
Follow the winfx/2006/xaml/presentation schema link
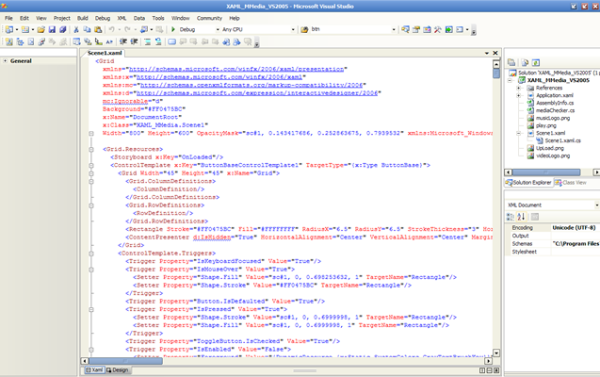tap(236, 69)
